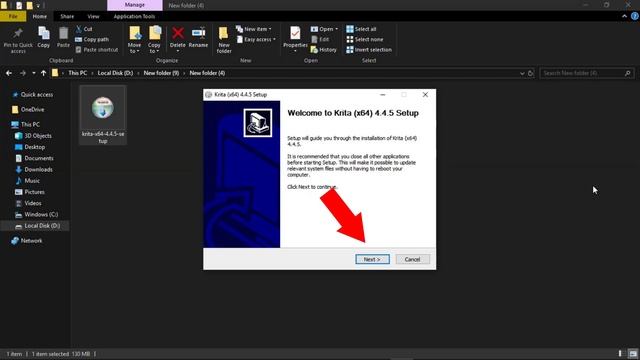Click Paste shortcut in ribbon

pyautogui.click(x=97, y=49)
